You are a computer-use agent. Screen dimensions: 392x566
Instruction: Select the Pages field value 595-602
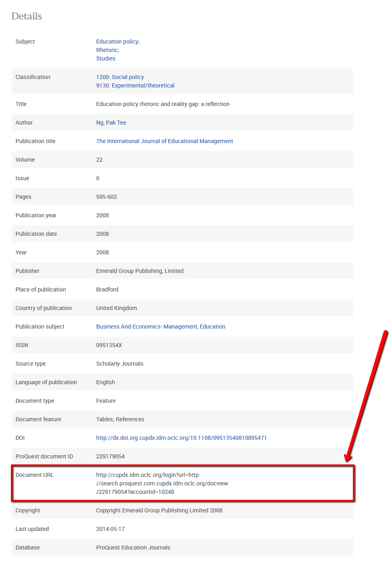106,196
